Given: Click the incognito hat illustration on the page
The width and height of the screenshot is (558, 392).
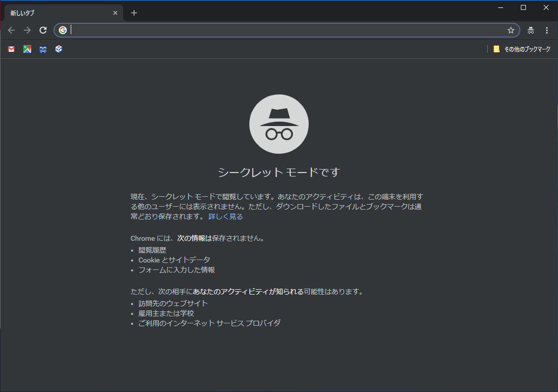Looking at the screenshot, I should point(279,124).
